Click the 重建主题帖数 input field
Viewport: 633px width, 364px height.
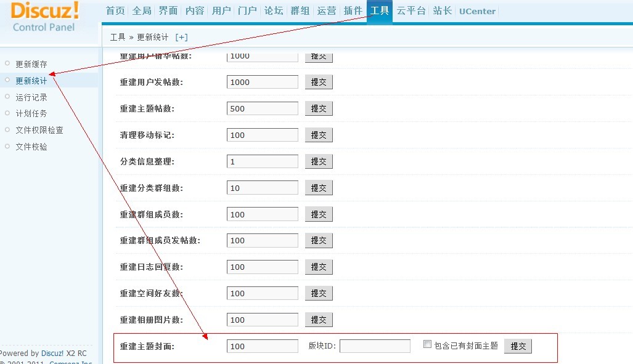coord(263,108)
